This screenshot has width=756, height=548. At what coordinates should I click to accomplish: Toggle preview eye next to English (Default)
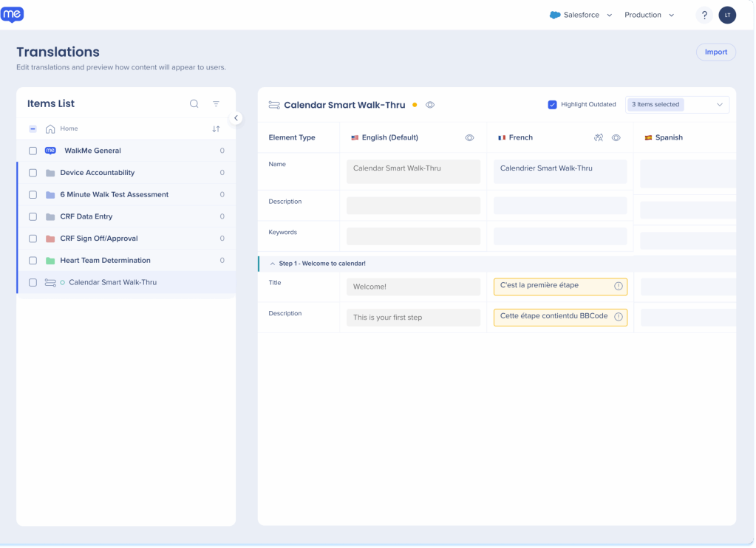[469, 137]
